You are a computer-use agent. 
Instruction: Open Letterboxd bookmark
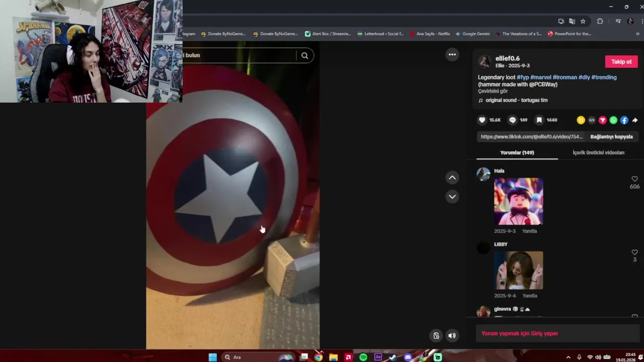[x=380, y=34]
